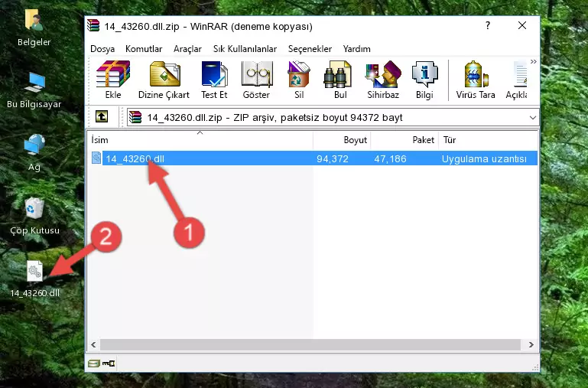Click the Sil delete icon
The width and height of the screenshot is (588, 388).
[x=299, y=80]
